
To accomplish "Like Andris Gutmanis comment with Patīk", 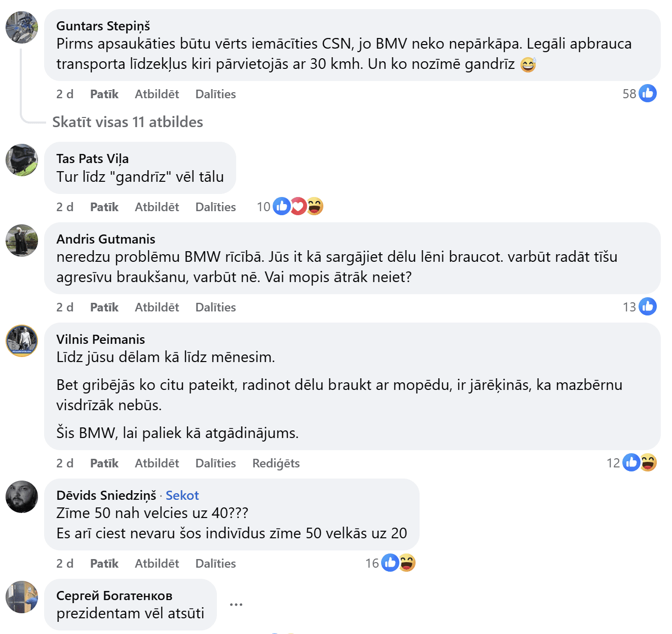I will click(104, 307).
